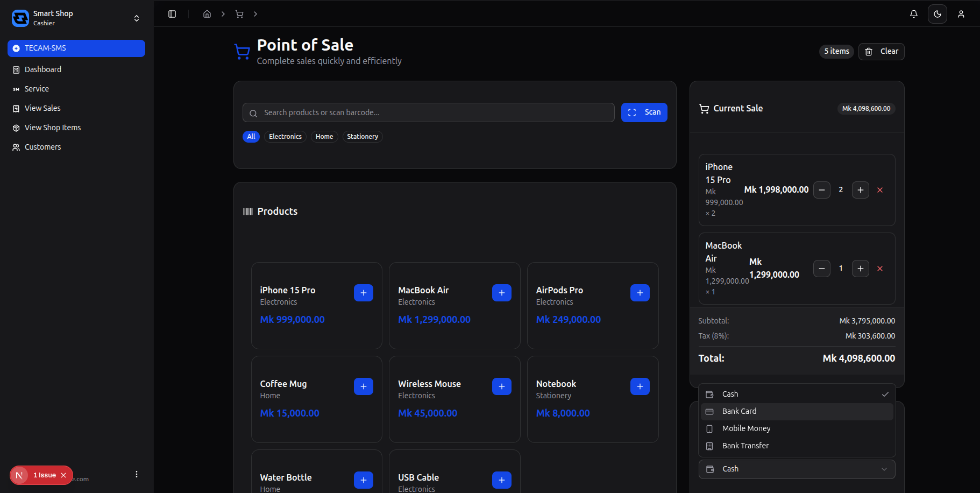This screenshot has height=493, width=980.
Task: Filter products by Home category
Action: pyautogui.click(x=324, y=137)
